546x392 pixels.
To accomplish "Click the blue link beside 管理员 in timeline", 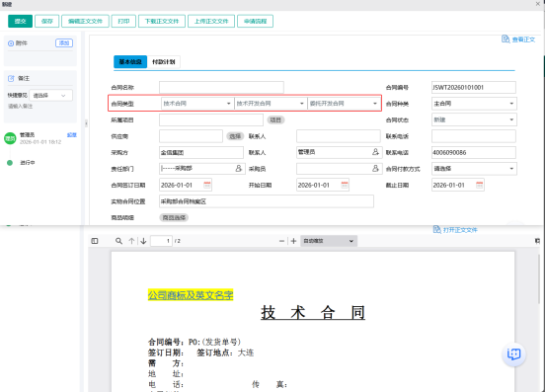I will tap(72, 135).
